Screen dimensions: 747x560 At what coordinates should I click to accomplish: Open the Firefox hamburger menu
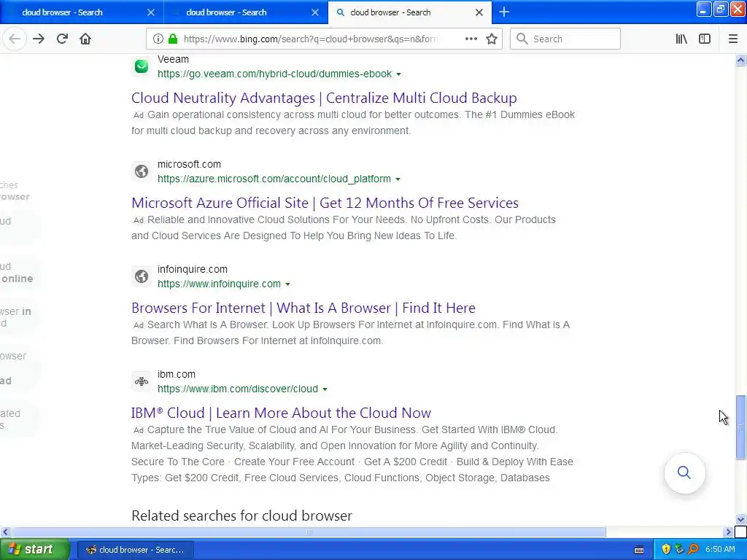coord(732,39)
